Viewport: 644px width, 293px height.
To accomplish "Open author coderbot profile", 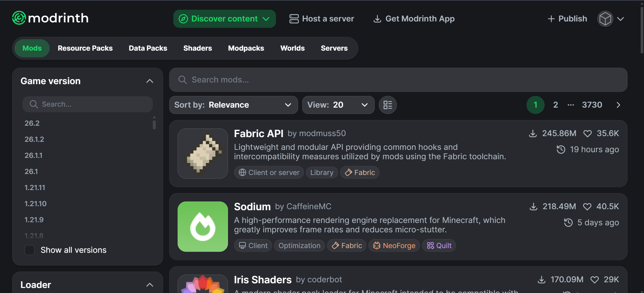I will [324, 280].
